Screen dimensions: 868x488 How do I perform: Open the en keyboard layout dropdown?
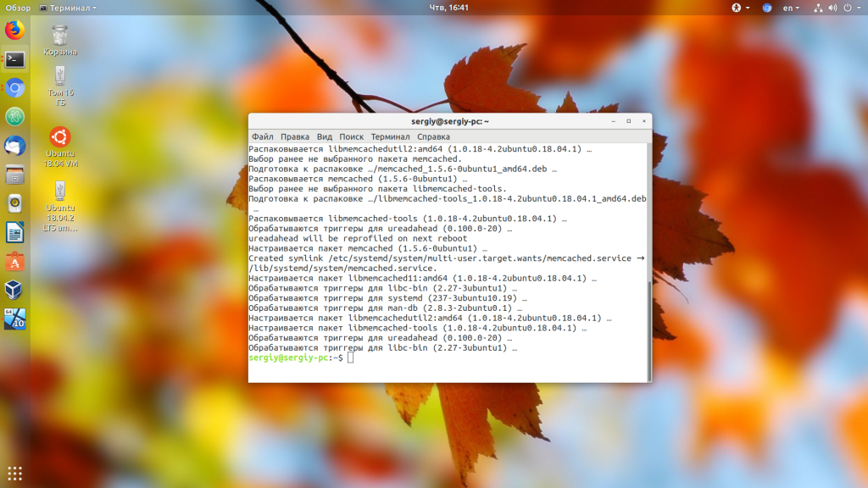coord(791,8)
